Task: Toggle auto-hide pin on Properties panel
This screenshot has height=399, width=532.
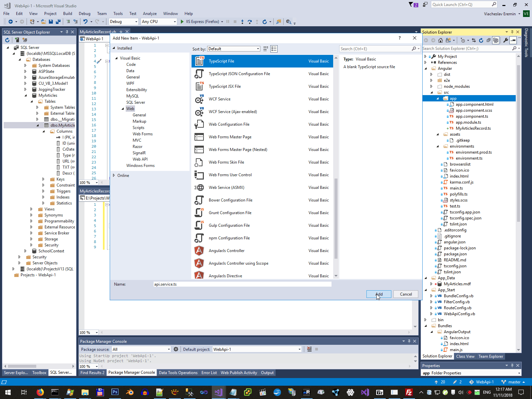Action: click(512, 365)
